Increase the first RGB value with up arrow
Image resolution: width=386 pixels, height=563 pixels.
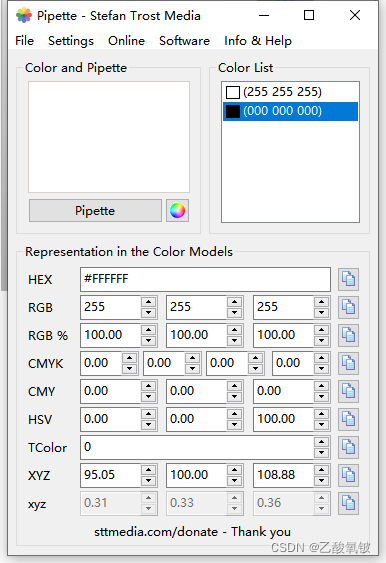[x=148, y=302]
